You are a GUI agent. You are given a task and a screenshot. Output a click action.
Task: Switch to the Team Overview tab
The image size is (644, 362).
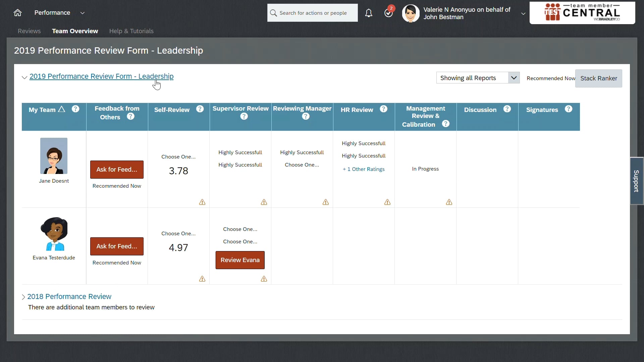(x=75, y=31)
